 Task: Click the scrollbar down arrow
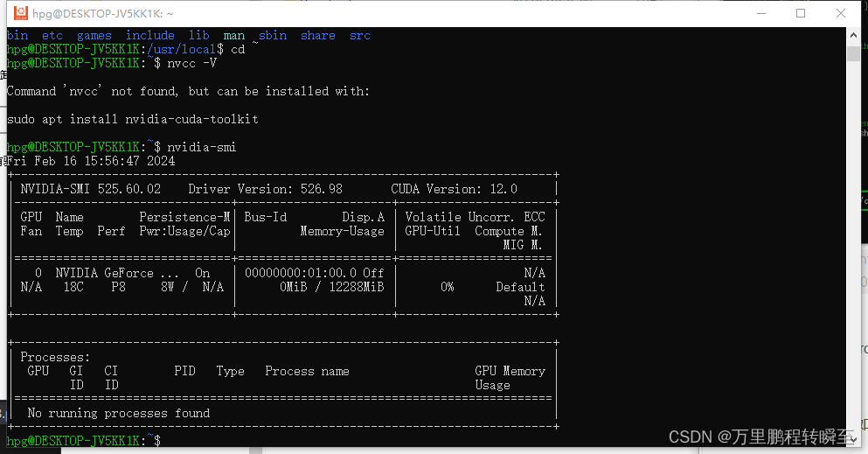853,439
